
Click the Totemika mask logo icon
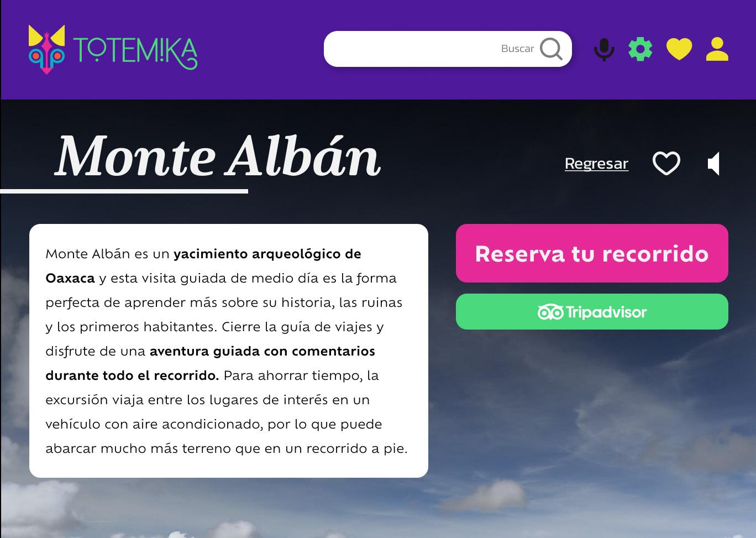(46, 49)
